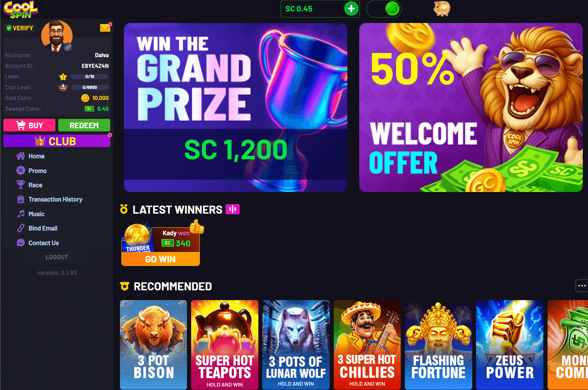
Task: Click the green Redeem button
Action: [x=84, y=125]
